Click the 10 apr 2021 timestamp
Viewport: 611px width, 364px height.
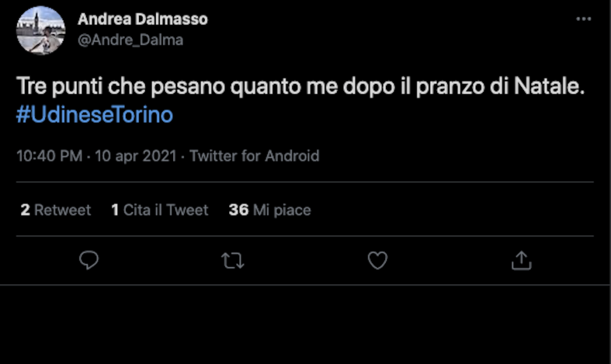(x=134, y=156)
